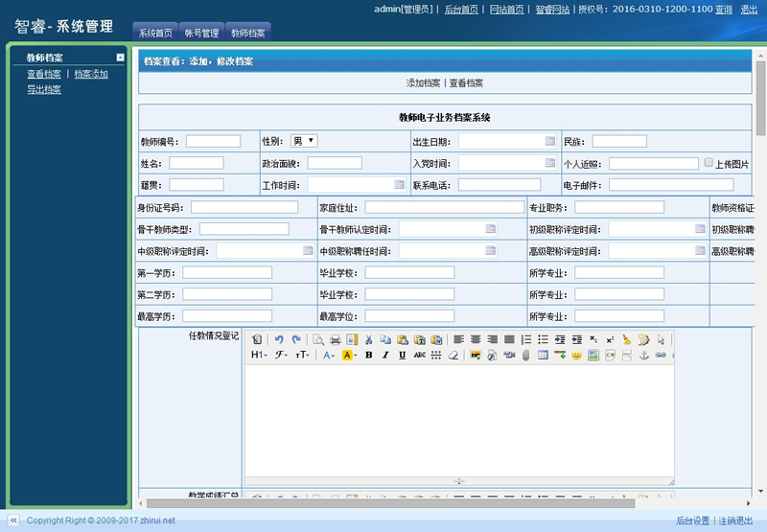This screenshot has width=767, height=532.
Task: Click the anchor icon in editor toolbar
Action: (644, 355)
